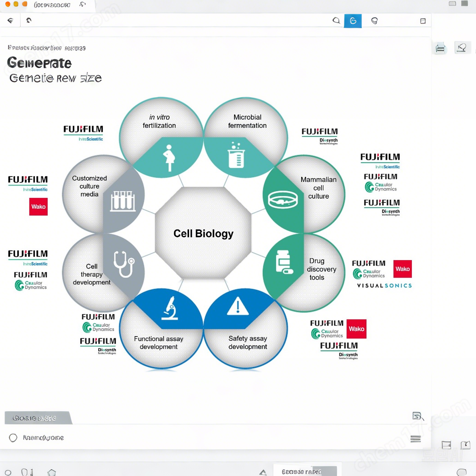Click the small icon right of title bar tab
Viewport: 476px width, 476px height.
pos(82,5)
